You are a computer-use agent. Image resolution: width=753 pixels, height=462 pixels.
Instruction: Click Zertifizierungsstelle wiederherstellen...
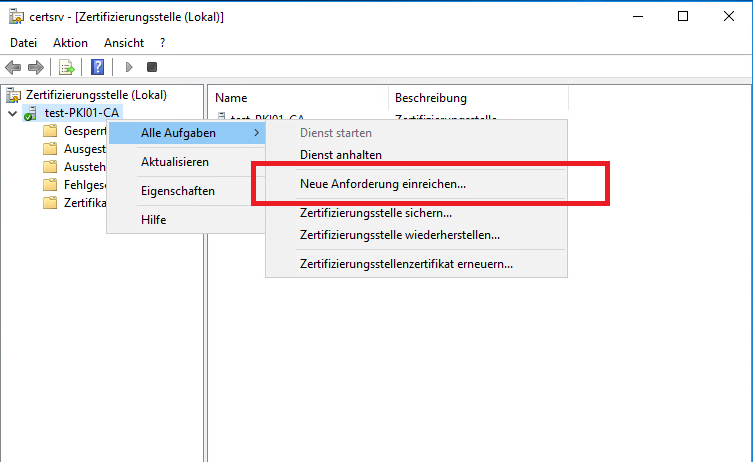click(400, 235)
